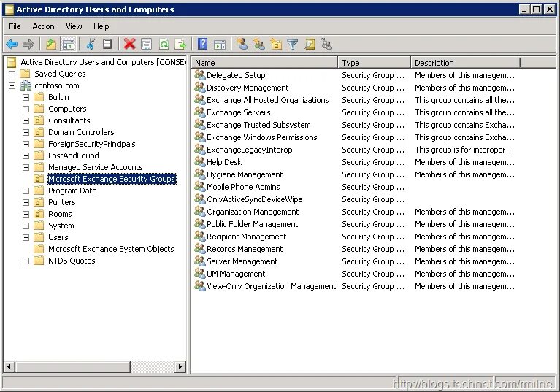The width and height of the screenshot is (560, 392).
Task: Create new organizational unit toolbar icon
Action: pos(276,45)
